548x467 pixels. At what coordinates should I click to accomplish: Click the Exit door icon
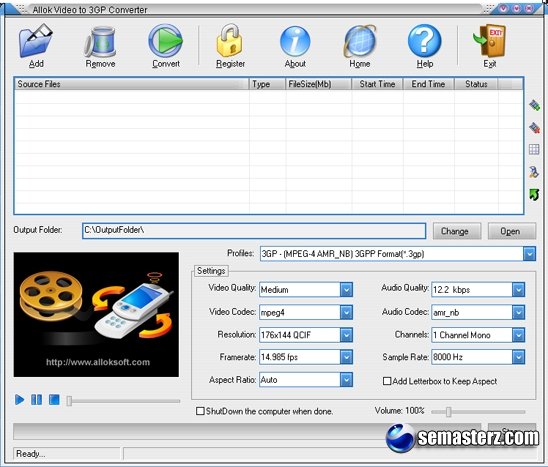pos(490,41)
